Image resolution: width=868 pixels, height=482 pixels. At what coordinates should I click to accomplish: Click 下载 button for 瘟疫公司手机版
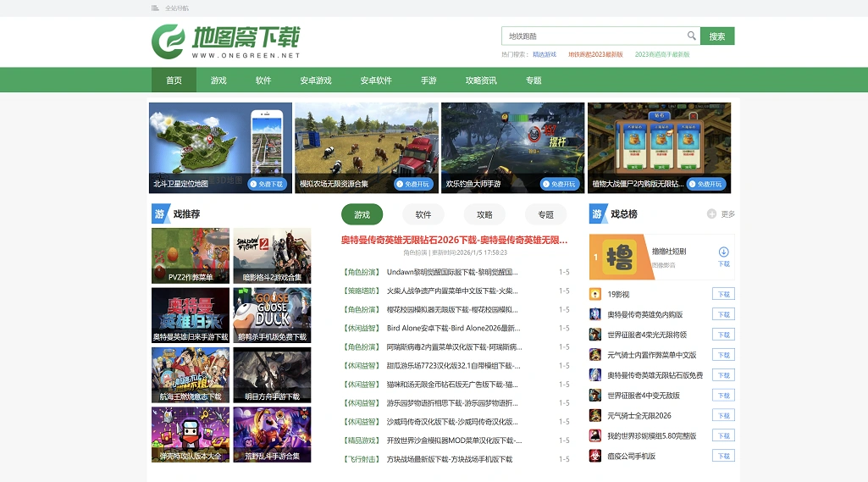click(723, 456)
